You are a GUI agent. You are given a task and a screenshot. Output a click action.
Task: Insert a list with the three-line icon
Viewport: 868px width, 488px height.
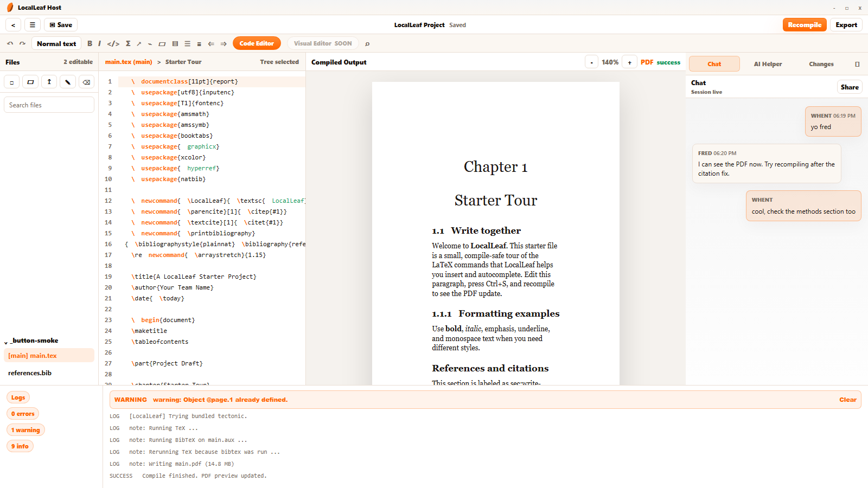[x=187, y=44]
